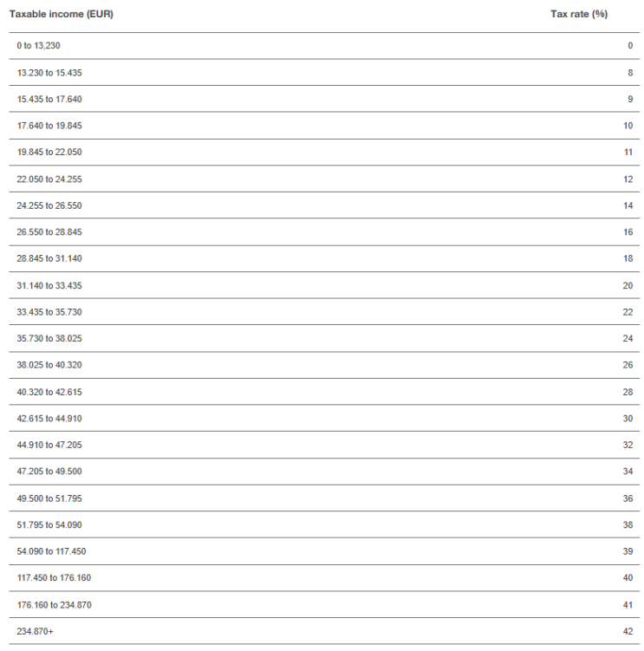Viewport: 644px width, 651px height.
Task: Select the 0 to 13,230 income row
Action: pos(324,46)
